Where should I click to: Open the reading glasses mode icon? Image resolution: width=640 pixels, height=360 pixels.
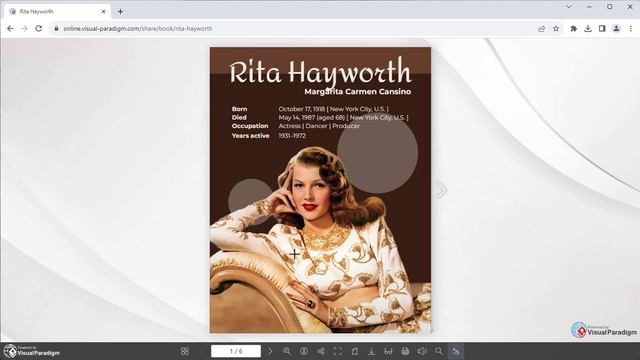pyautogui.click(x=388, y=351)
